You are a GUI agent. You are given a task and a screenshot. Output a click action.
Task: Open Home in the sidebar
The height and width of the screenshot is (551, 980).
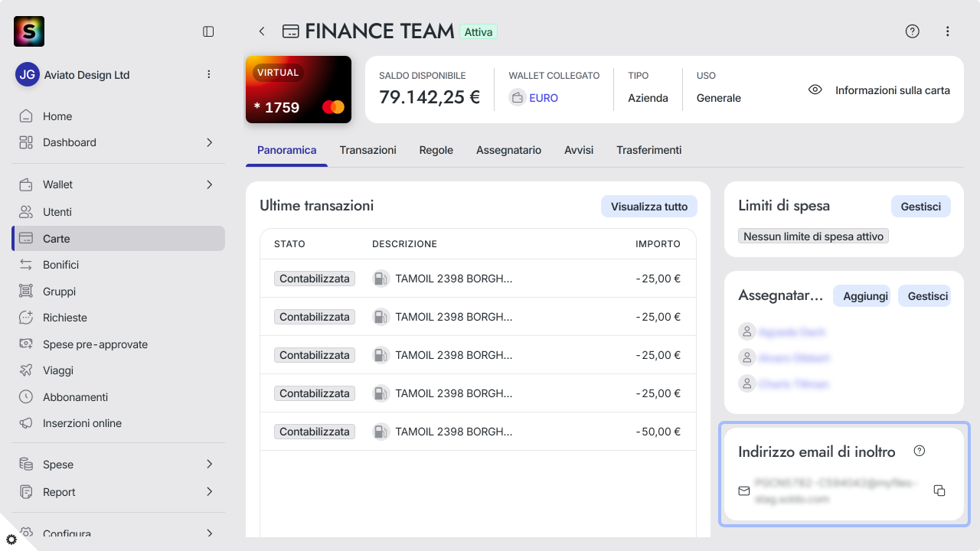coord(119,116)
